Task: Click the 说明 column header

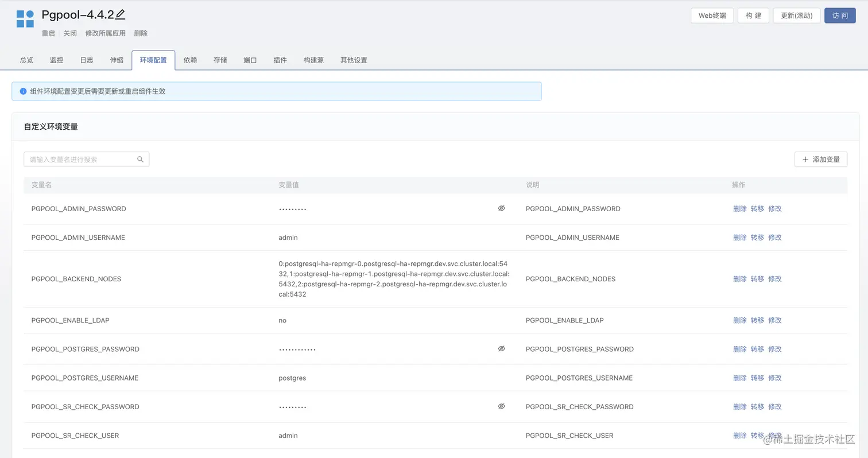Action: [532, 185]
